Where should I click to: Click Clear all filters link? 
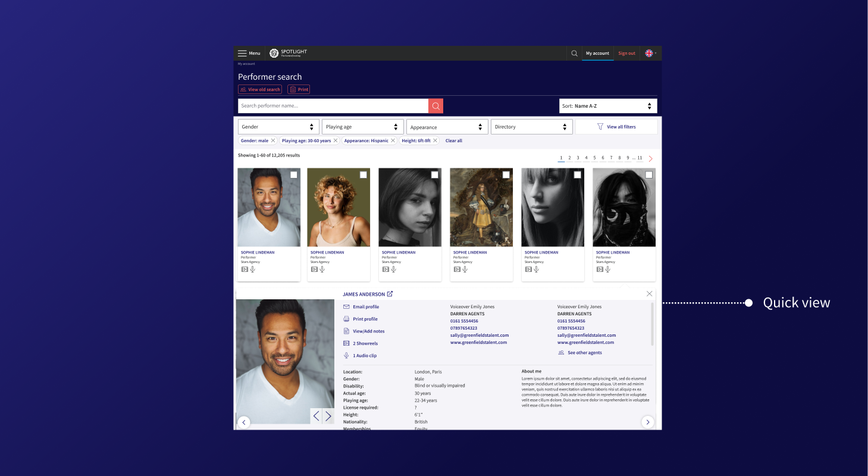click(454, 140)
